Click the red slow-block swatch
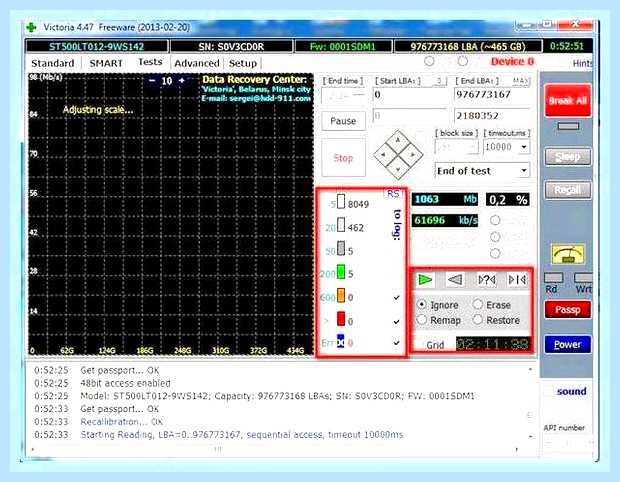The height and width of the screenshot is (482, 620). click(x=341, y=319)
